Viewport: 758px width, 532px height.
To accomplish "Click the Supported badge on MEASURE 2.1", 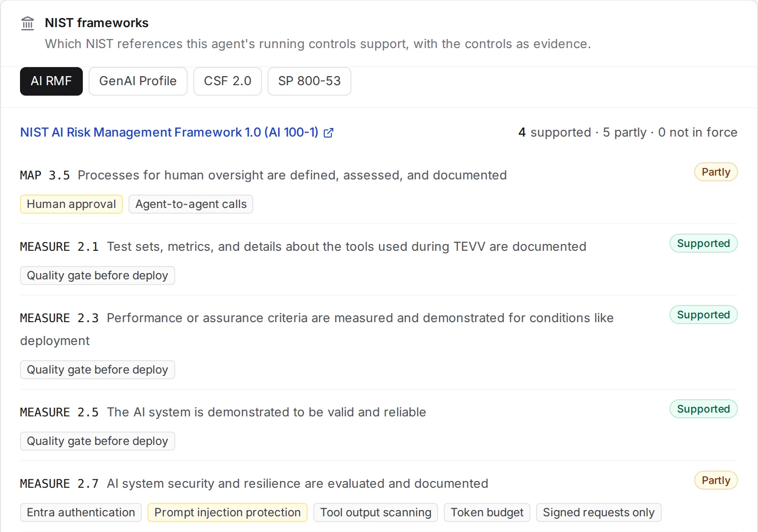I will (x=704, y=243).
